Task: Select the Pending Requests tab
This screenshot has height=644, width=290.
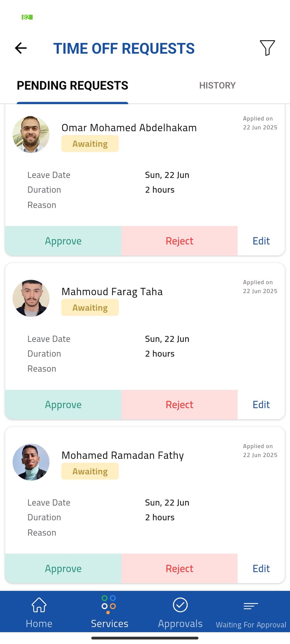Action: [x=72, y=86]
